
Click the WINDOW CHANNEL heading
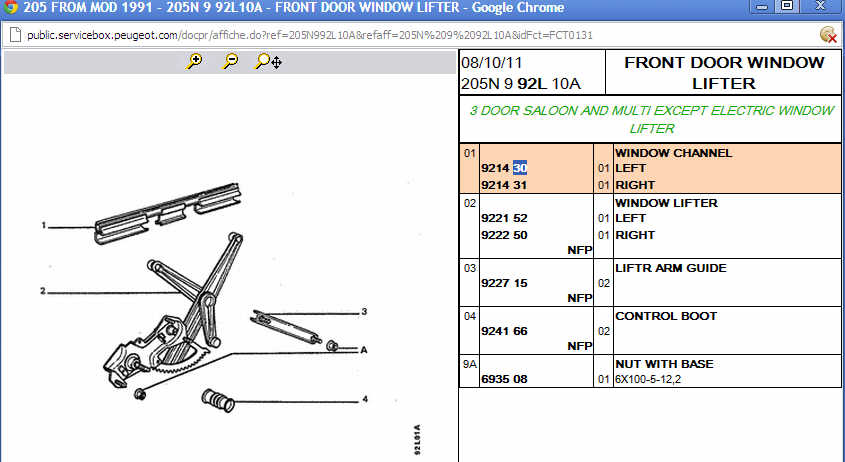673,153
